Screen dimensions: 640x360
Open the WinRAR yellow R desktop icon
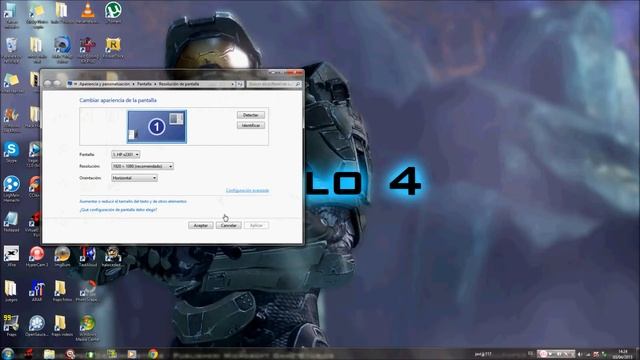click(113, 45)
